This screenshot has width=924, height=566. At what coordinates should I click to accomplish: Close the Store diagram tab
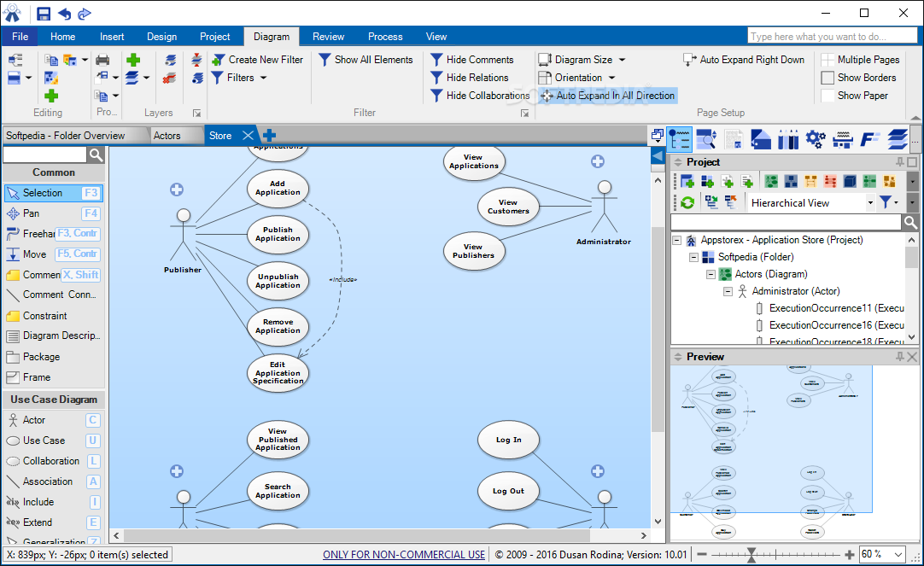click(x=249, y=136)
